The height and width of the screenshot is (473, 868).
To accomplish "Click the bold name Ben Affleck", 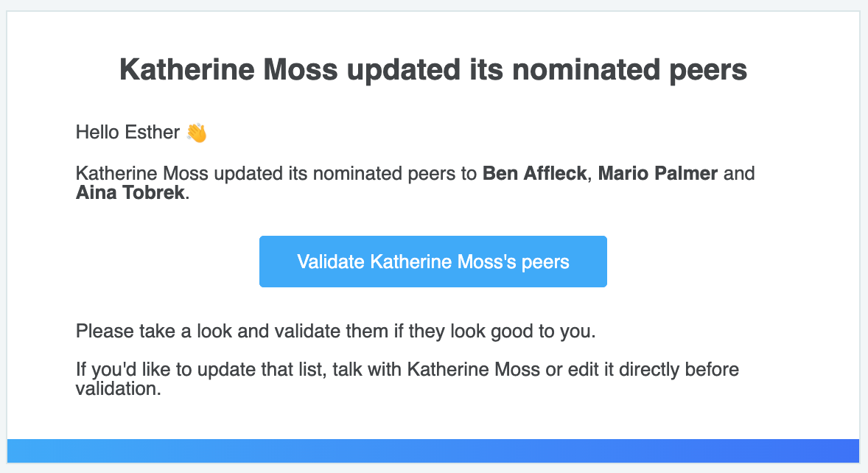I will pos(534,173).
